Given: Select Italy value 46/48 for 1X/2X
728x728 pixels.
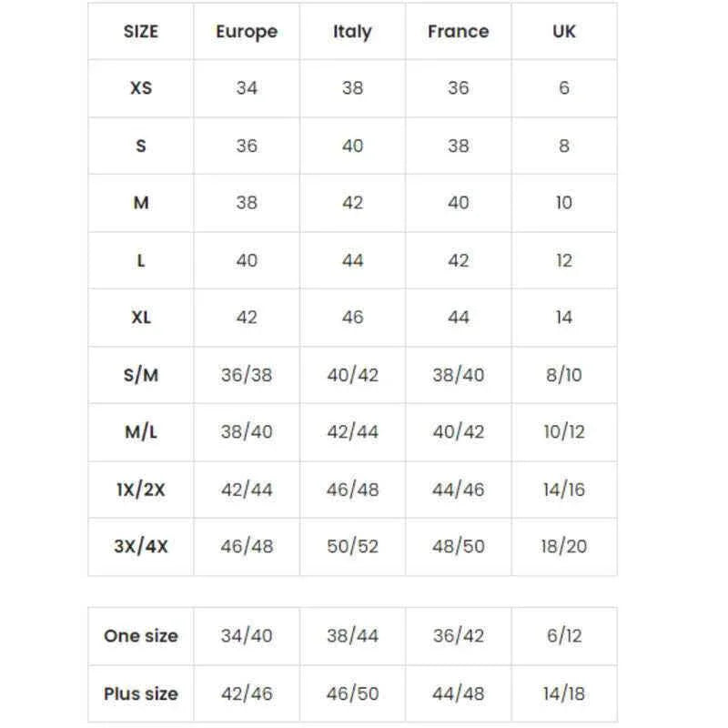Looking at the screenshot, I should 352,490.
